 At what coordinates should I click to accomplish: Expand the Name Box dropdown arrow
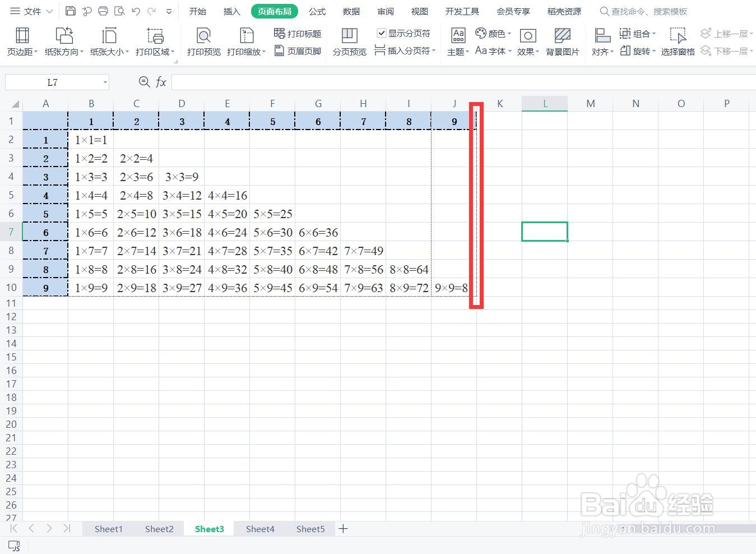click(x=105, y=82)
